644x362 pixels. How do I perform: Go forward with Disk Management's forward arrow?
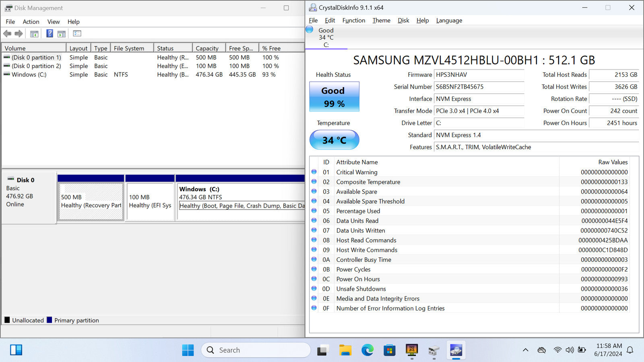[x=19, y=34]
